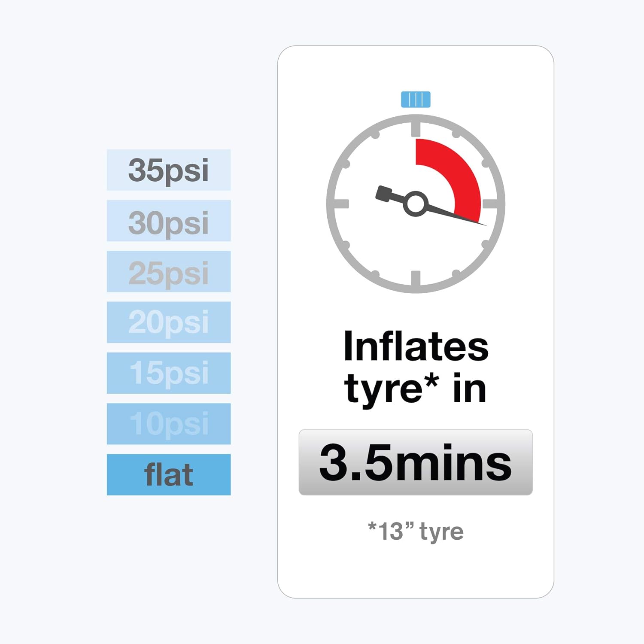Select the flat tyre bar
Screen dimensions: 644x644
click(169, 475)
